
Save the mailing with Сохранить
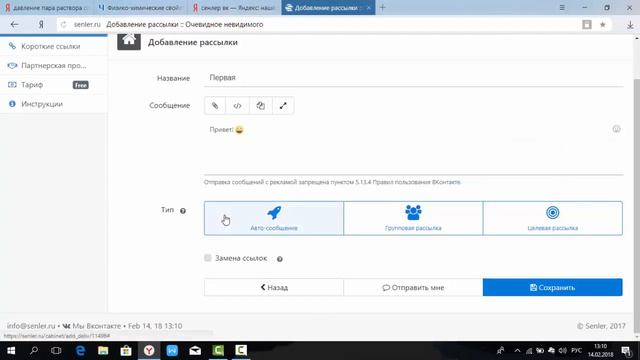tap(553, 287)
